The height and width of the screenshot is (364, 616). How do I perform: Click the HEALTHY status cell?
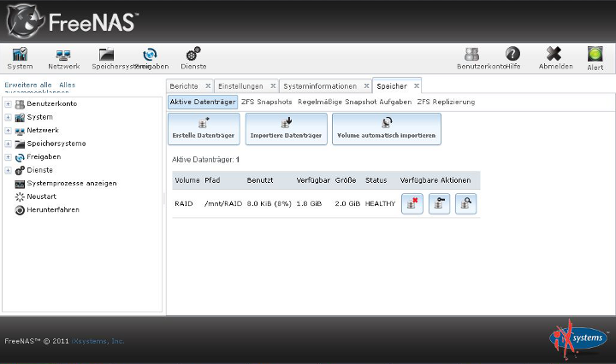380,203
